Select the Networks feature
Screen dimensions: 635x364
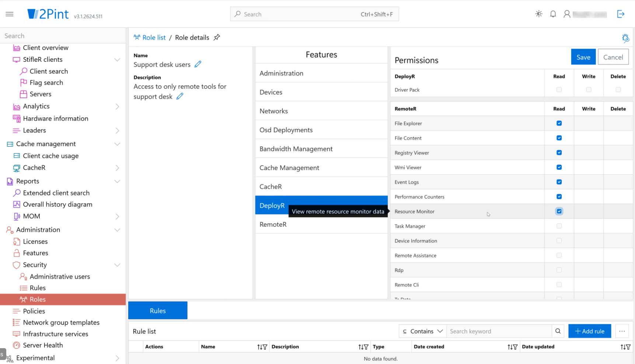321,111
